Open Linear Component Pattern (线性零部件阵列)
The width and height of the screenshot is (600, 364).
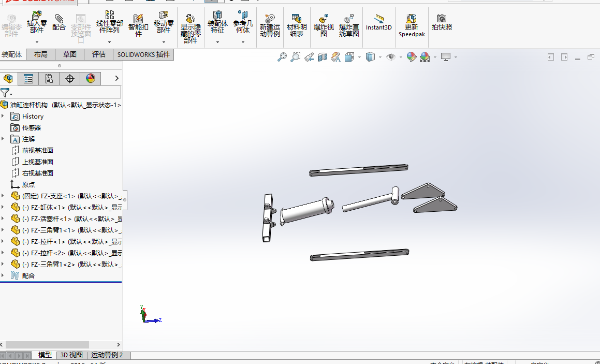[109, 22]
